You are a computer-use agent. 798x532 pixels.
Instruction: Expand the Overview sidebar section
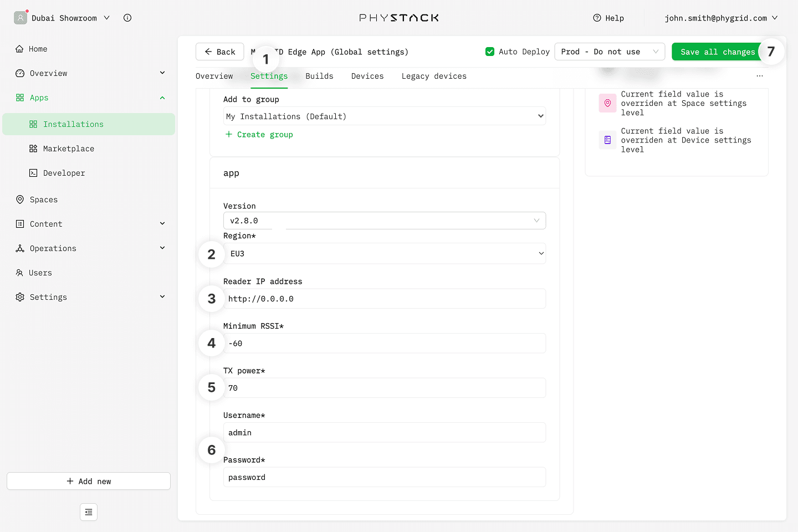point(162,73)
